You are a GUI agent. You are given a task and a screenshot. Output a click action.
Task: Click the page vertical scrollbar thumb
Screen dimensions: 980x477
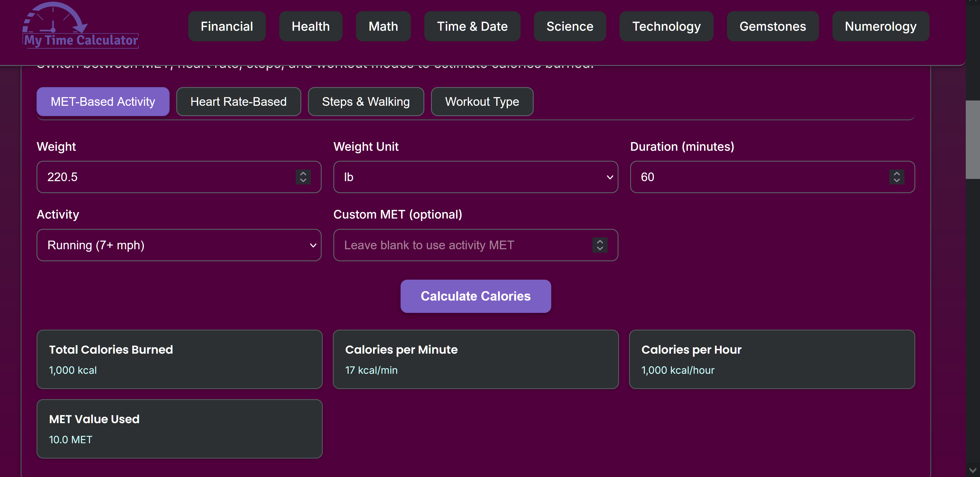[973, 139]
